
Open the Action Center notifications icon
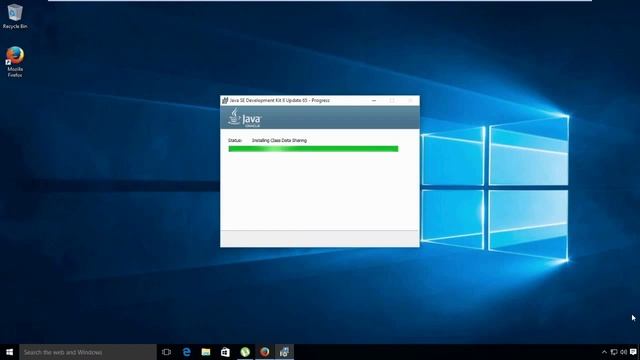pos(633,352)
